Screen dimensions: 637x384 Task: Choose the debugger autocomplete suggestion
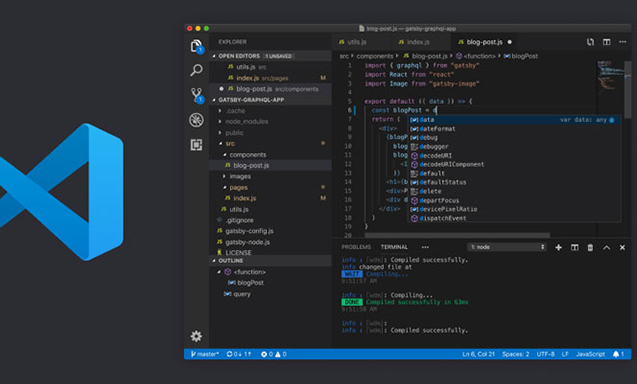point(514,147)
